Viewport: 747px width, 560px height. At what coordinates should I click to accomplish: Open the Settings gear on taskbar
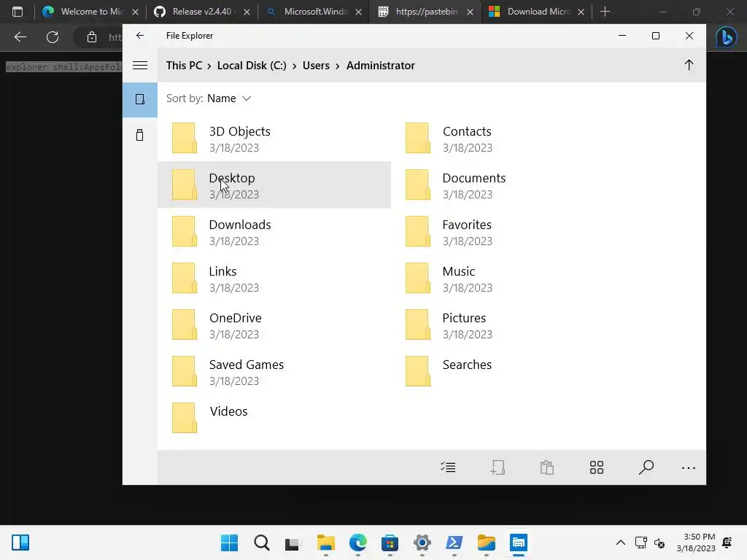click(x=422, y=542)
